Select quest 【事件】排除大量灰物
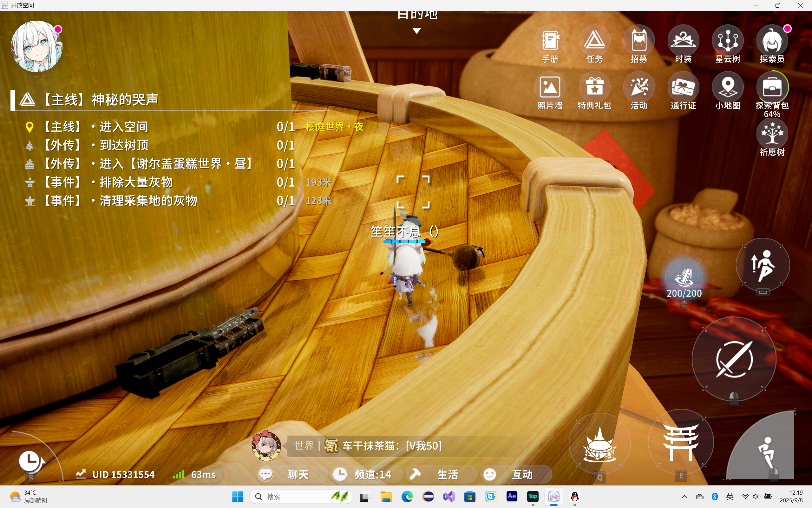Screen dimensions: 812x508 161,182
